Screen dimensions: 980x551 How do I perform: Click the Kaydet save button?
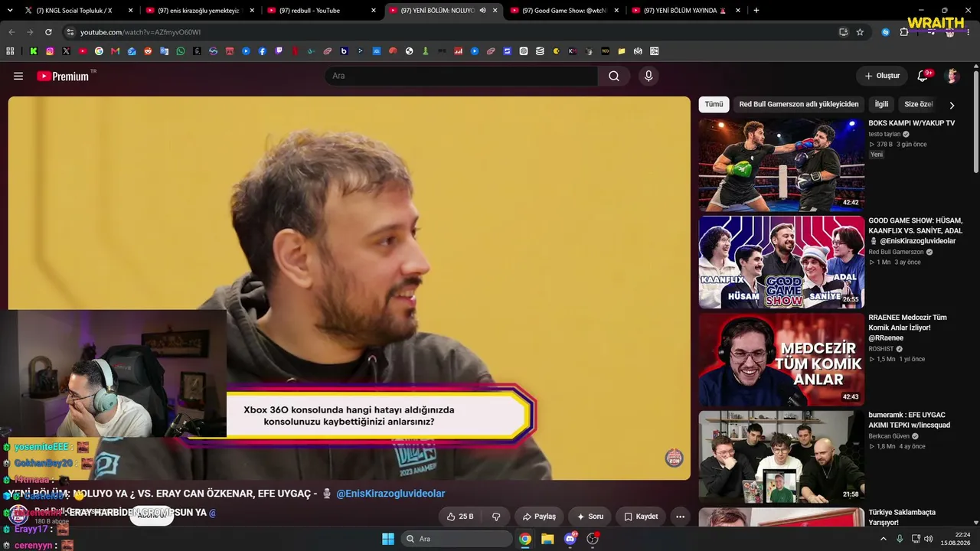pos(641,517)
